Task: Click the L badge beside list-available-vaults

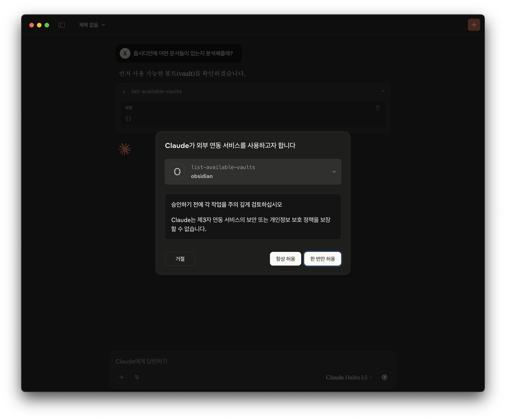Action: tap(124, 91)
